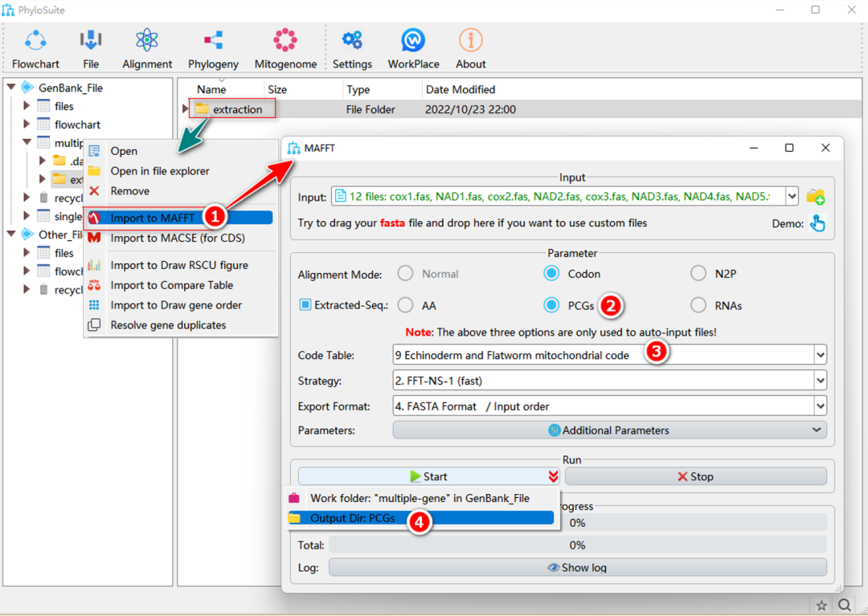Open the Settings gears icon
Screen dimensions: 868x616
[x=352, y=40]
